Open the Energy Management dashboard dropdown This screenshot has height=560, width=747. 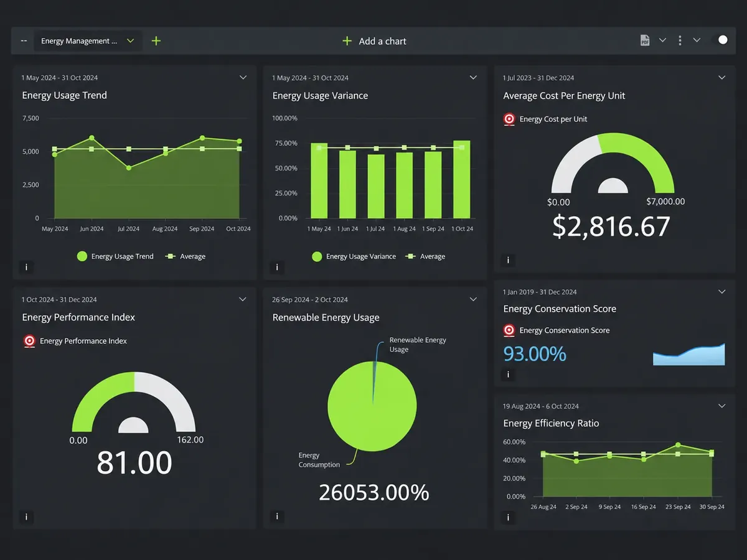[x=87, y=41]
